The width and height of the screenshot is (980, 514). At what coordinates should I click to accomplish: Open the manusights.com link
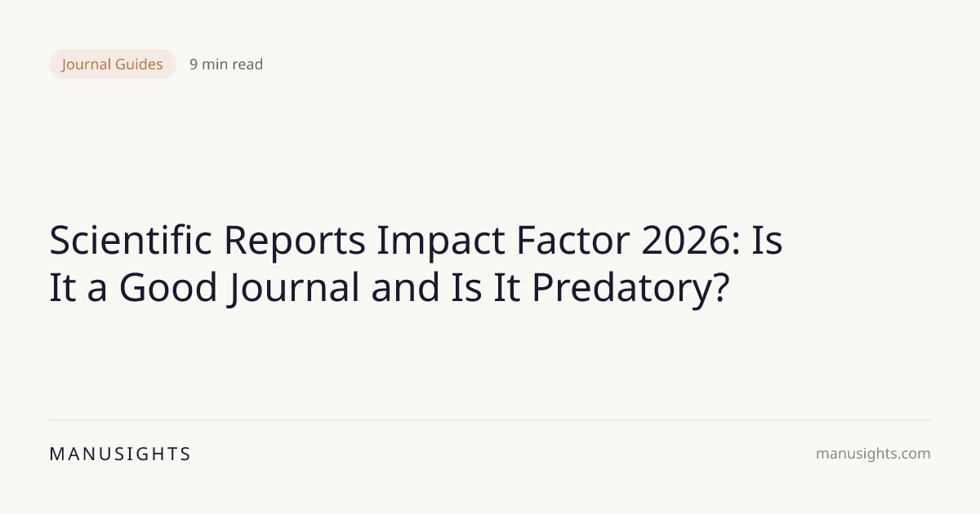pyautogui.click(x=873, y=454)
